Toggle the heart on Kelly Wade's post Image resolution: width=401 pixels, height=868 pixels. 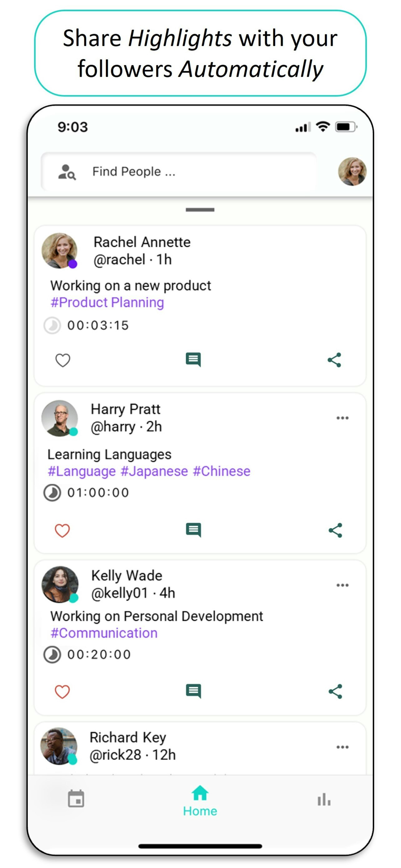pyautogui.click(x=62, y=691)
